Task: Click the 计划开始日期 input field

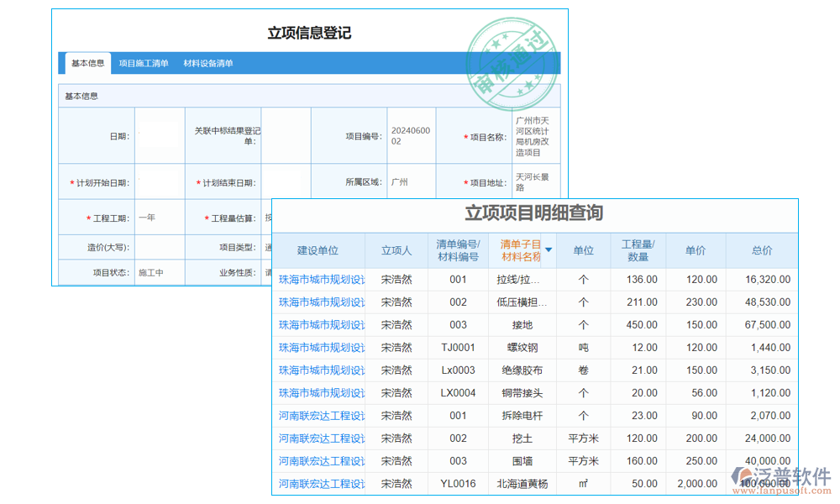Action: click(x=160, y=181)
